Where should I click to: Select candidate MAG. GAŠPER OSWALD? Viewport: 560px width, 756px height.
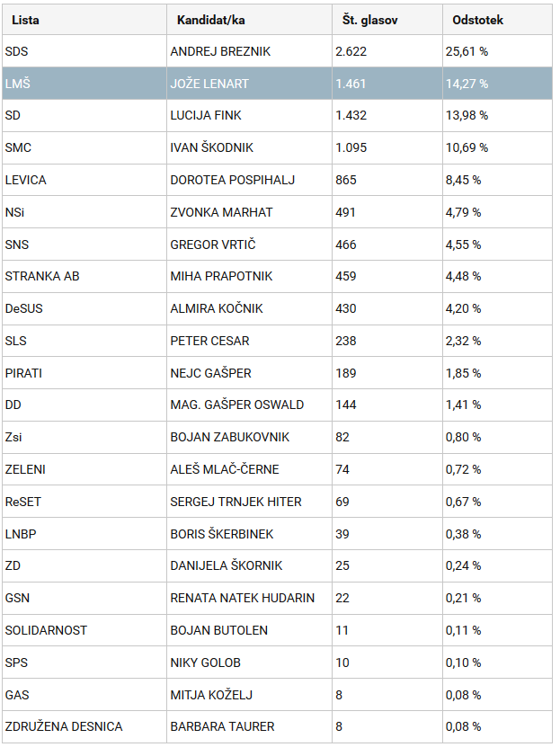[236, 405]
